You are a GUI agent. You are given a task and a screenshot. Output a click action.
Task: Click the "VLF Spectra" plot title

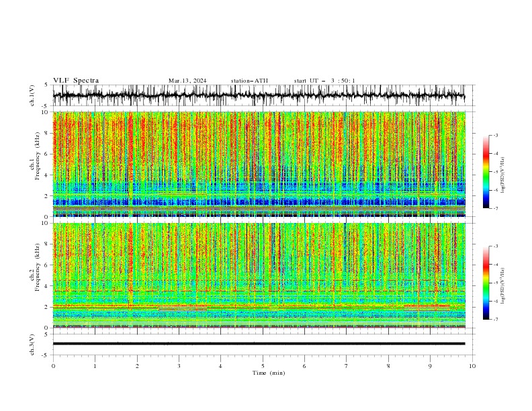[x=76, y=81]
